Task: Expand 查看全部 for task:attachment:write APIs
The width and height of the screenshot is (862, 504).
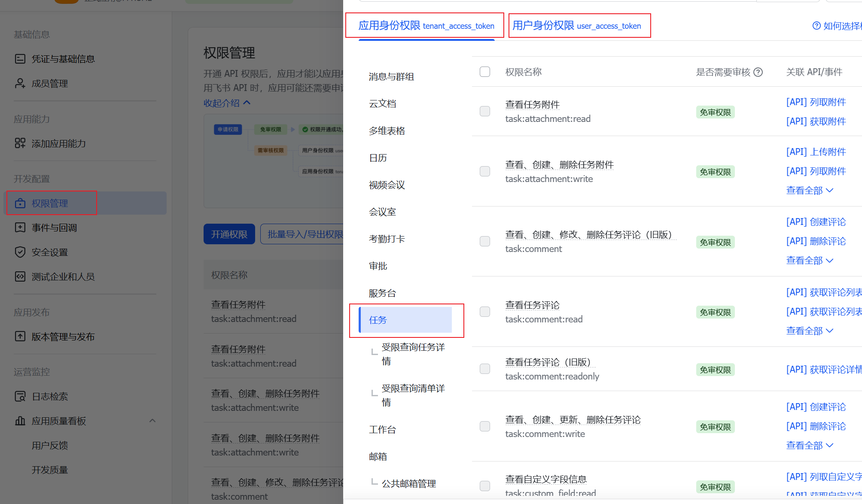Action: pyautogui.click(x=810, y=190)
